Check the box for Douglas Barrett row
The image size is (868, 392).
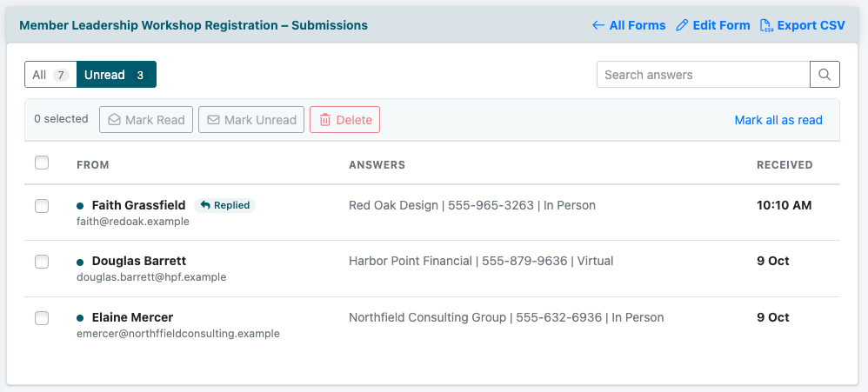(42, 262)
